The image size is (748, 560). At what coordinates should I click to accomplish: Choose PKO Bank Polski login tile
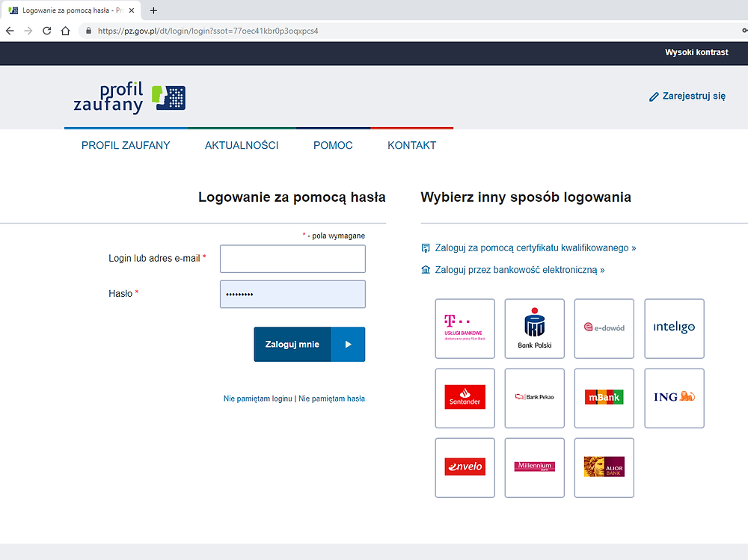click(x=535, y=329)
